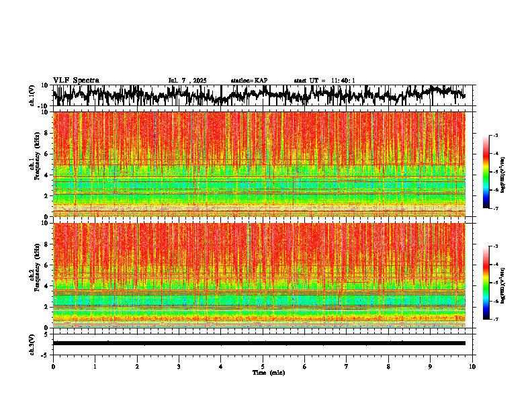Click the "-7" label on ch.2 color bar
Screen dimensions: 532x411
(x=495, y=319)
